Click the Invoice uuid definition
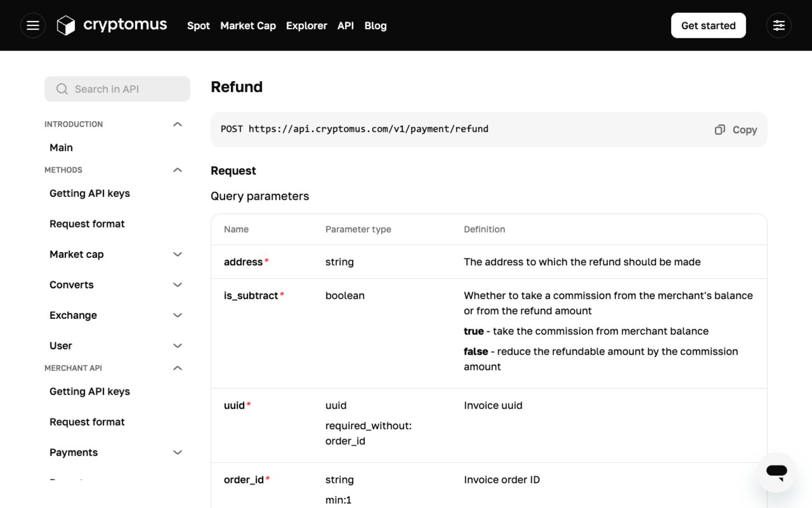The image size is (812, 508). tap(493, 405)
